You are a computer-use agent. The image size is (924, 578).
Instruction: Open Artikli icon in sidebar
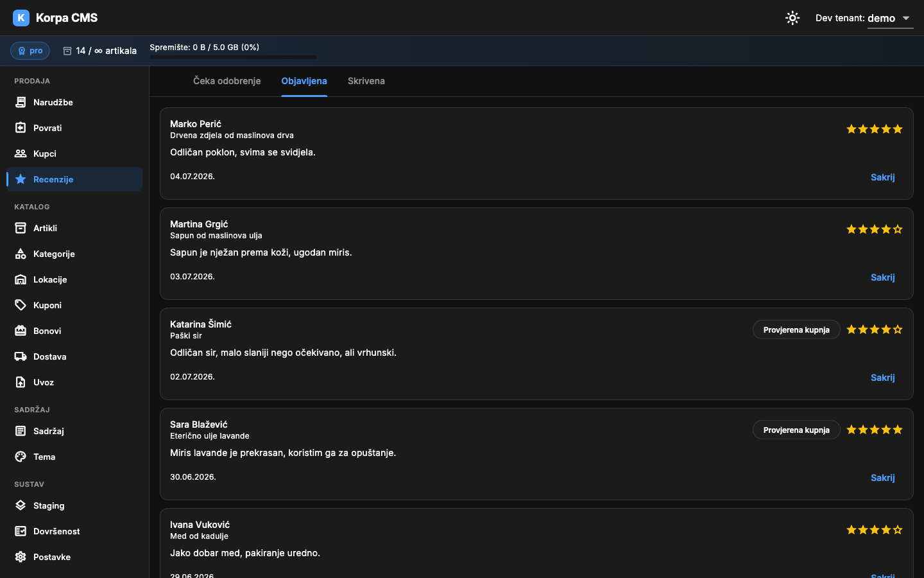21,228
